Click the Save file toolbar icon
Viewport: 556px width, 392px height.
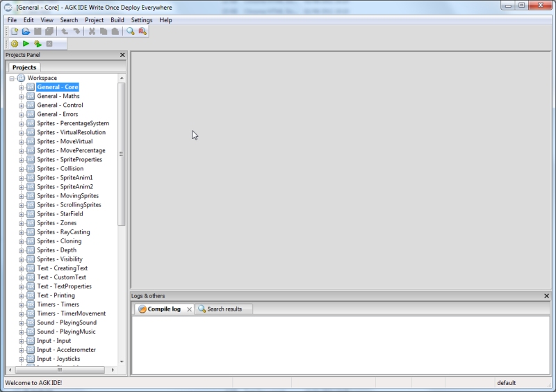tap(38, 31)
